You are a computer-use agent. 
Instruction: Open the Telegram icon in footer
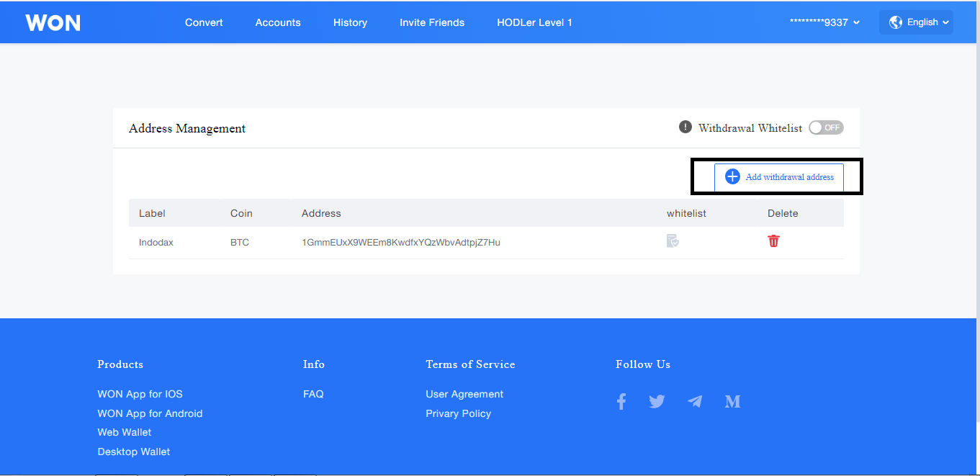(x=695, y=402)
